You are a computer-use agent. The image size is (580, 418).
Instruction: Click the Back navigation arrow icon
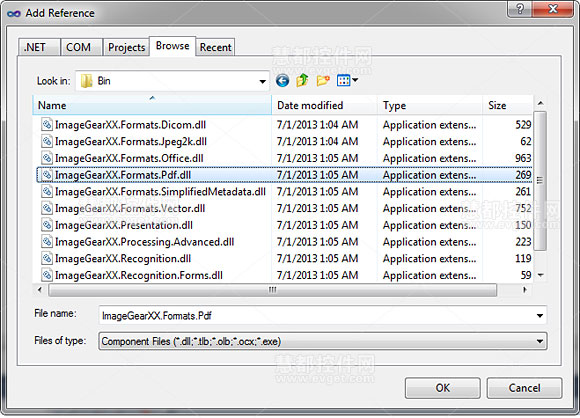(282, 80)
